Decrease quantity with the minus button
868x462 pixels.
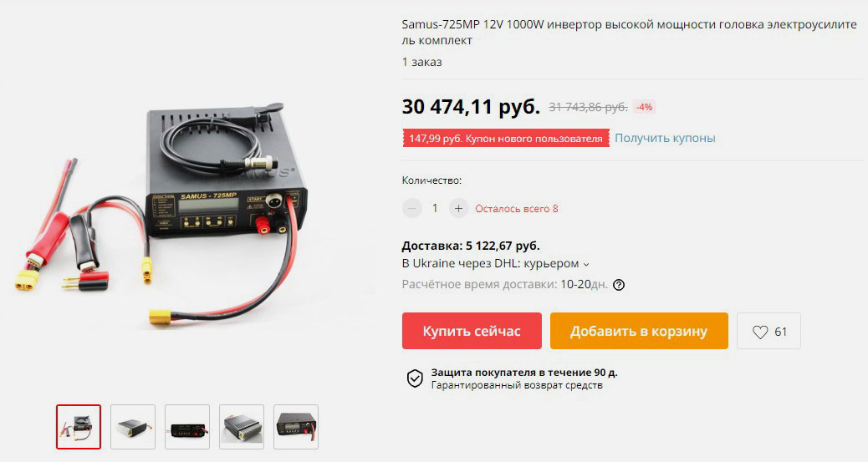pyautogui.click(x=412, y=209)
